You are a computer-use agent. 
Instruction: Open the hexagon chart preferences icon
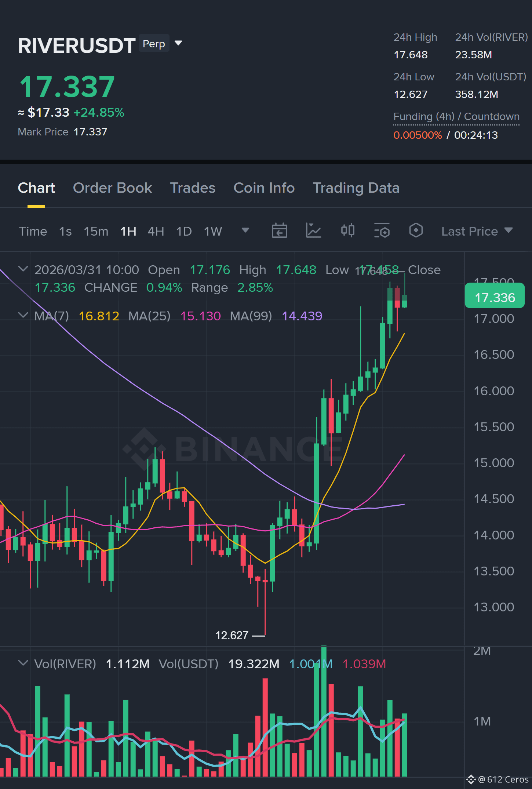(x=416, y=231)
